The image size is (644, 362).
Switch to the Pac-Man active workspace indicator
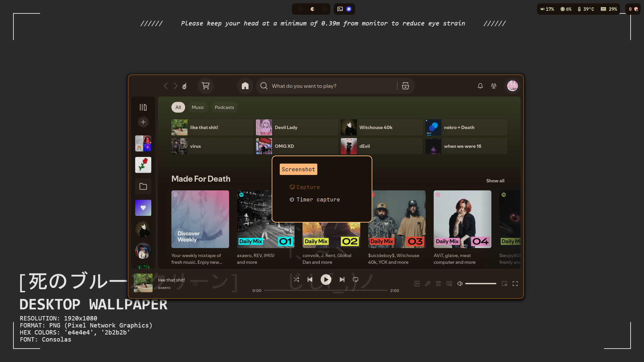coord(313,9)
